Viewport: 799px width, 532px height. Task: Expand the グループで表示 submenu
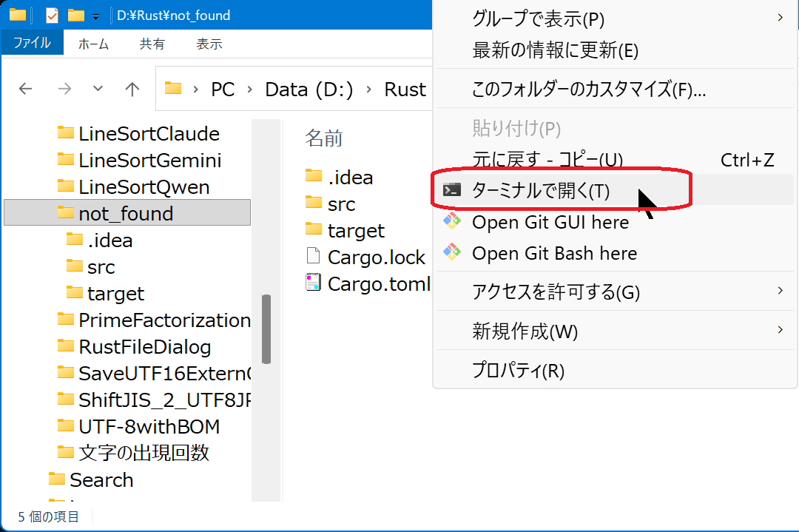click(780, 18)
